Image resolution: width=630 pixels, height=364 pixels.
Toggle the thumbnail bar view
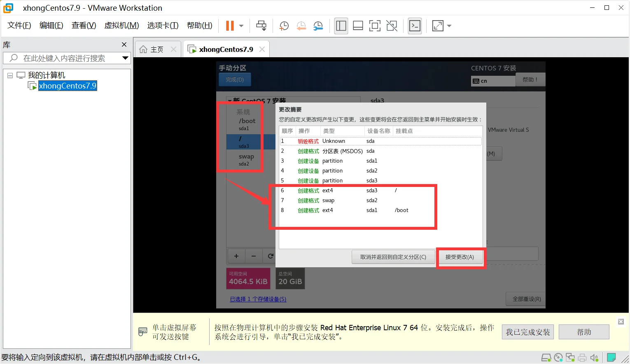click(358, 26)
